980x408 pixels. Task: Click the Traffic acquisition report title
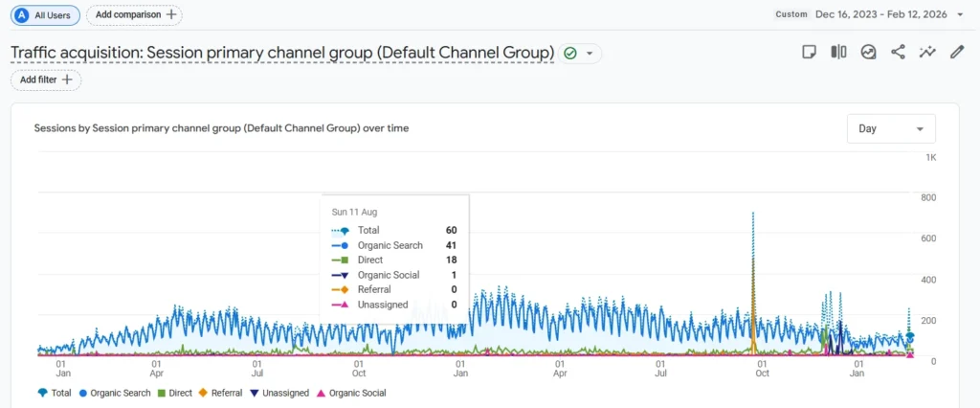[x=282, y=54]
